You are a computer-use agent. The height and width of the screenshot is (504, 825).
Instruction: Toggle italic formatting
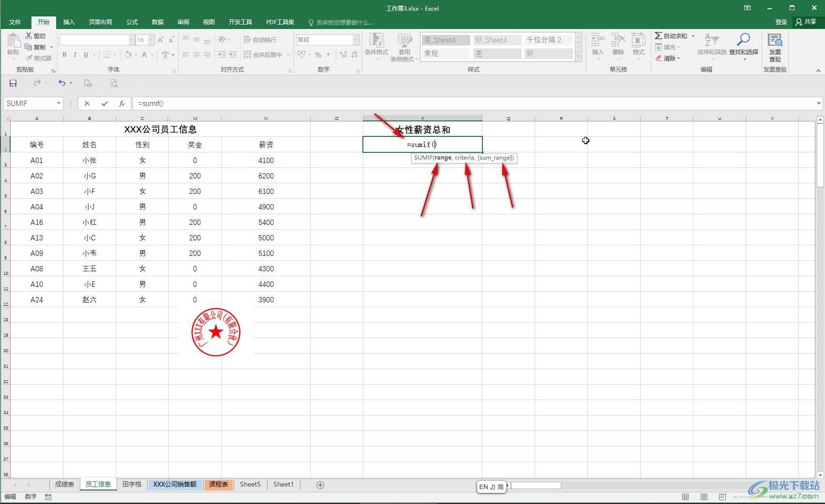(75, 55)
